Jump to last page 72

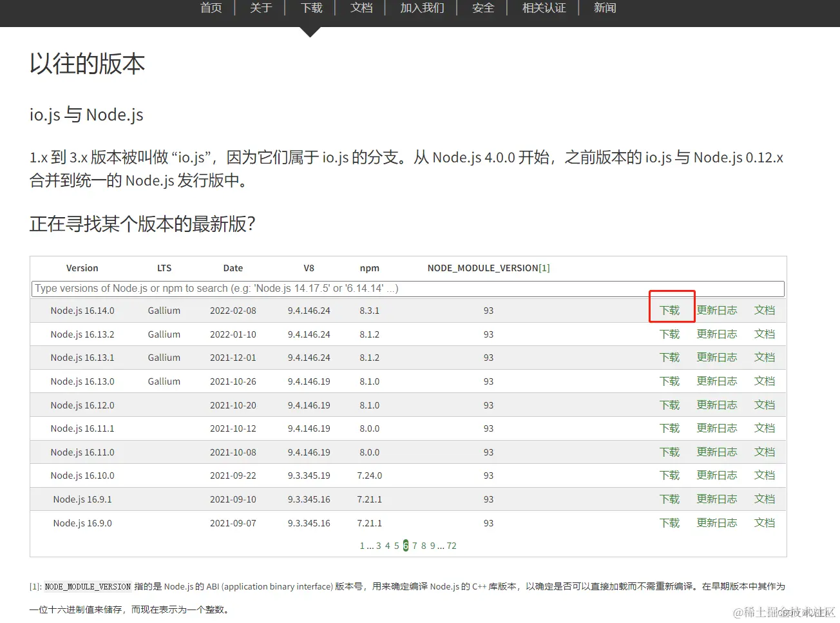click(452, 546)
